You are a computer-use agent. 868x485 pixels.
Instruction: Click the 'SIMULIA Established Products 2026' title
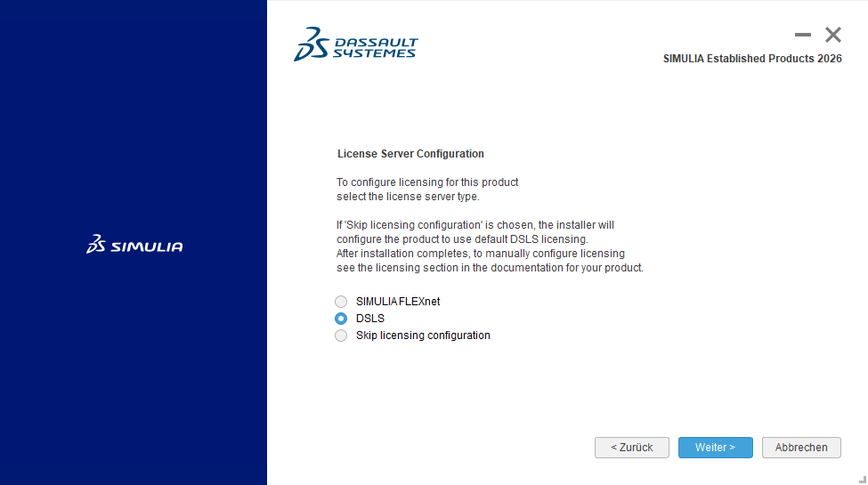(x=752, y=59)
